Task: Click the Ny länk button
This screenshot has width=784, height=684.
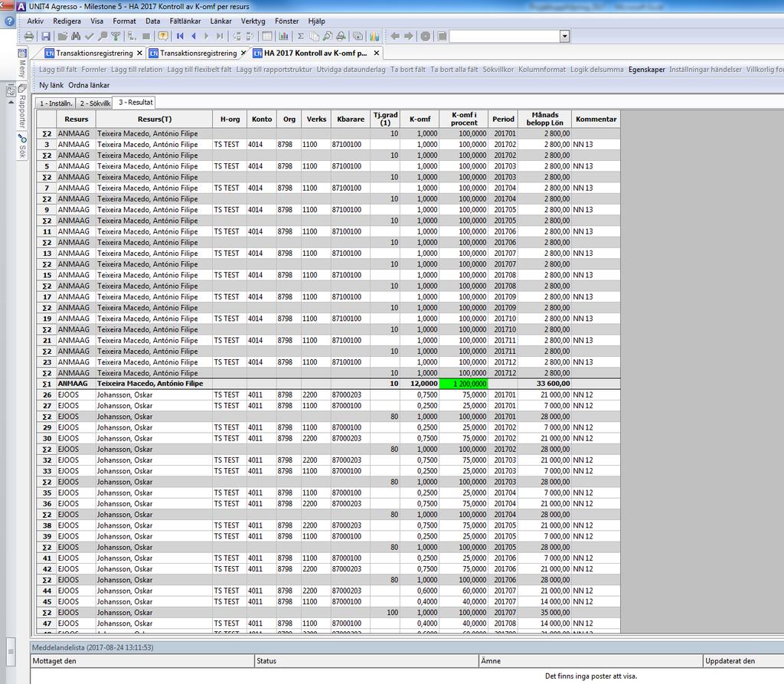Action: tap(51, 85)
